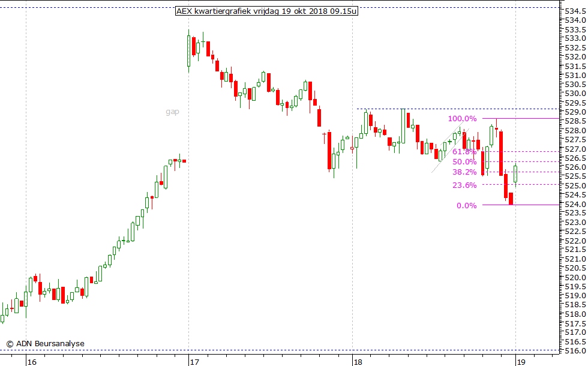Click the '100.0%' Fibonacci label
The width and height of the screenshot is (588, 366).
point(463,119)
